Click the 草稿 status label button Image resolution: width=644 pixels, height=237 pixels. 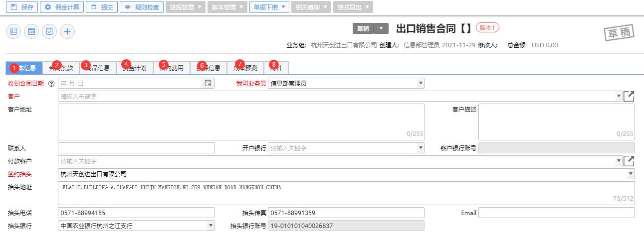pos(363,28)
